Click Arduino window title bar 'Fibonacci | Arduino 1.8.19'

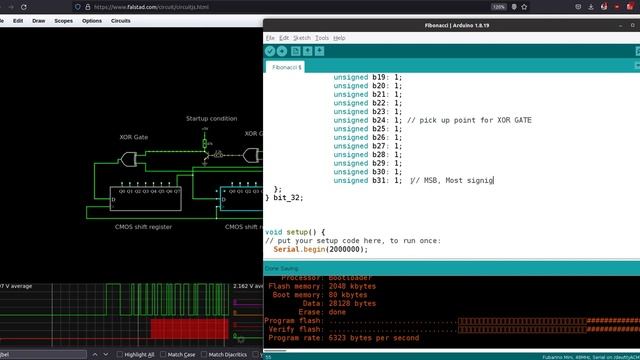pos(457,25)
